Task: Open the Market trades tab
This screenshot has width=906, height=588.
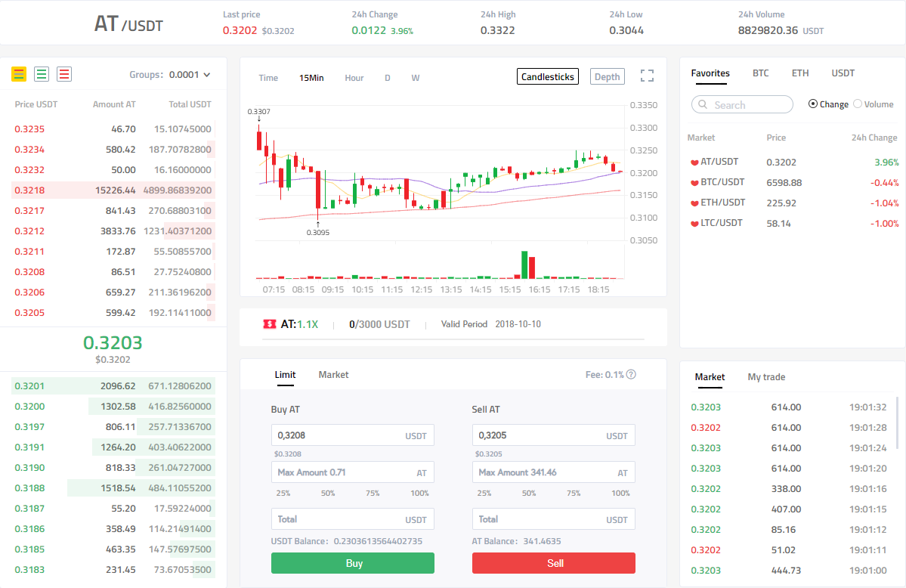Action: click(x=710, y=377)
